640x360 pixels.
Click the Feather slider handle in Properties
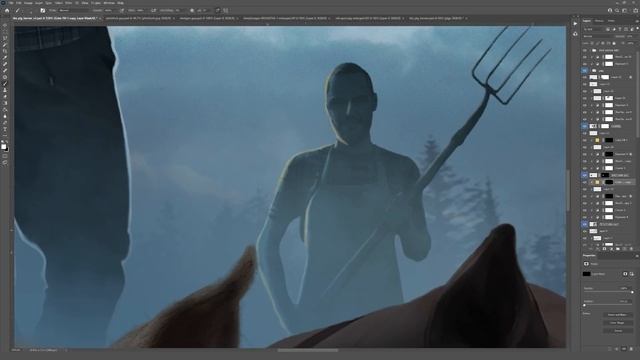(584, 305)
